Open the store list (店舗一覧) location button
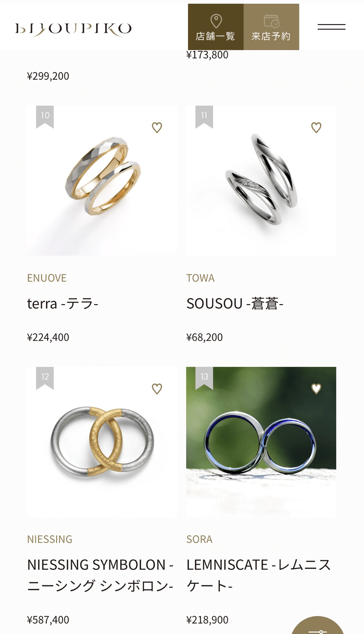The image size is (364, 634). 216,27
